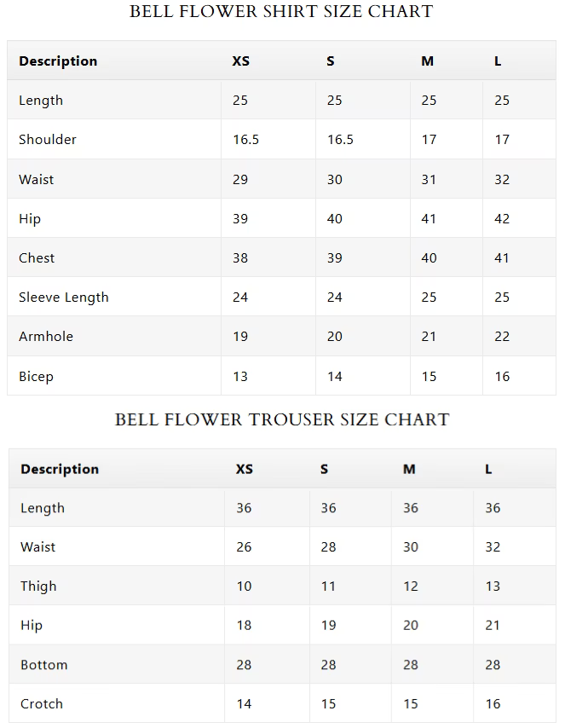Click the Sleeve Length row label
Screen dimensions: 565x728
[64, 298]
